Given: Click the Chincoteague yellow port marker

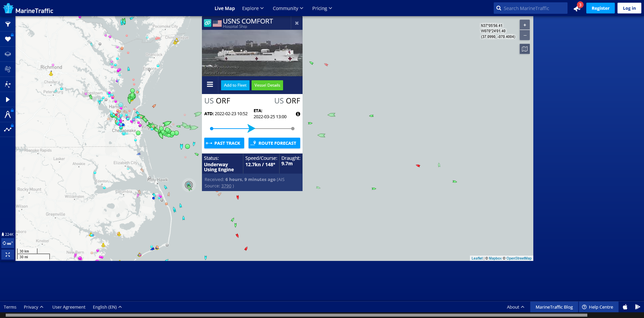Looking at the screenshot, I should (x=175, y=42).
